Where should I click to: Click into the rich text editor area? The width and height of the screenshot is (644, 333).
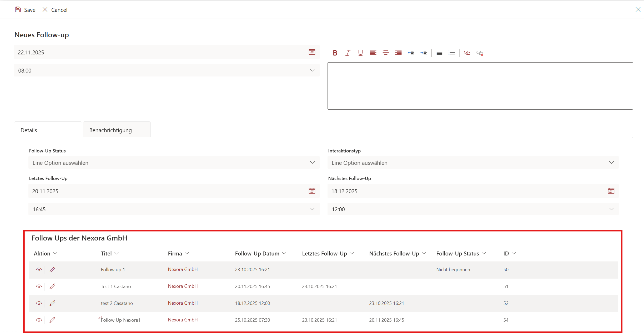(x=480, y=86)
